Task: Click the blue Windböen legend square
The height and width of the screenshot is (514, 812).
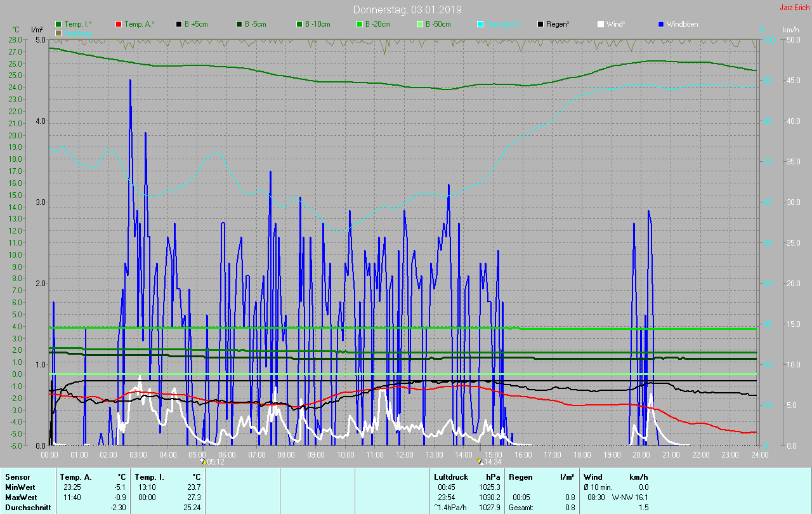Action: pos(660,24)
